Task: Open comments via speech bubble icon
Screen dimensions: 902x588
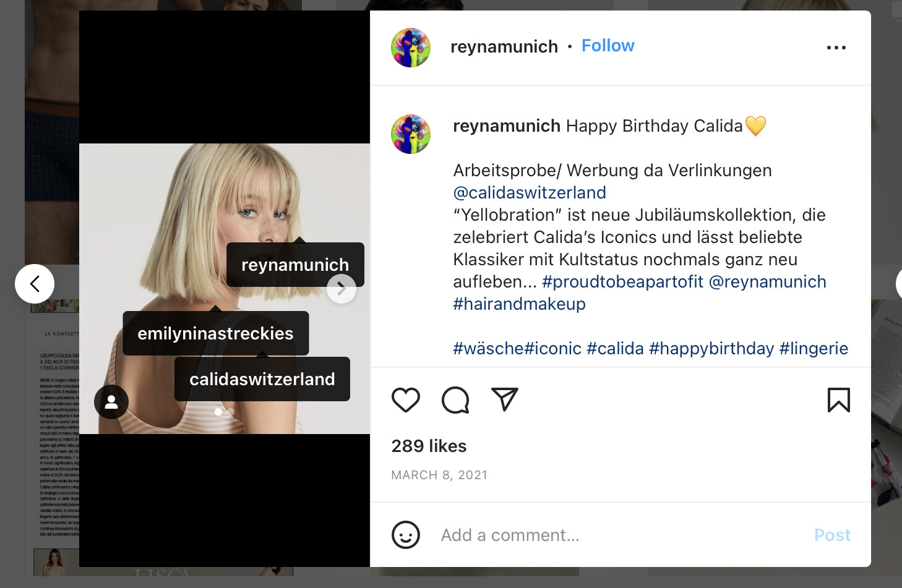Action: [x=455, y=400]
